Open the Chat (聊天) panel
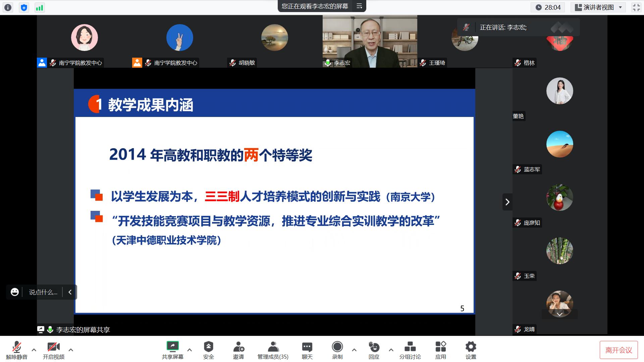Screen dimensions: 644x362 pos(307,347)
